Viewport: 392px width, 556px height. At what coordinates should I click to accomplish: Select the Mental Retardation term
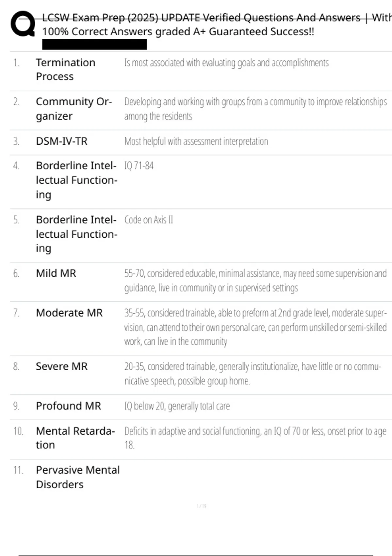coord(75,438)
